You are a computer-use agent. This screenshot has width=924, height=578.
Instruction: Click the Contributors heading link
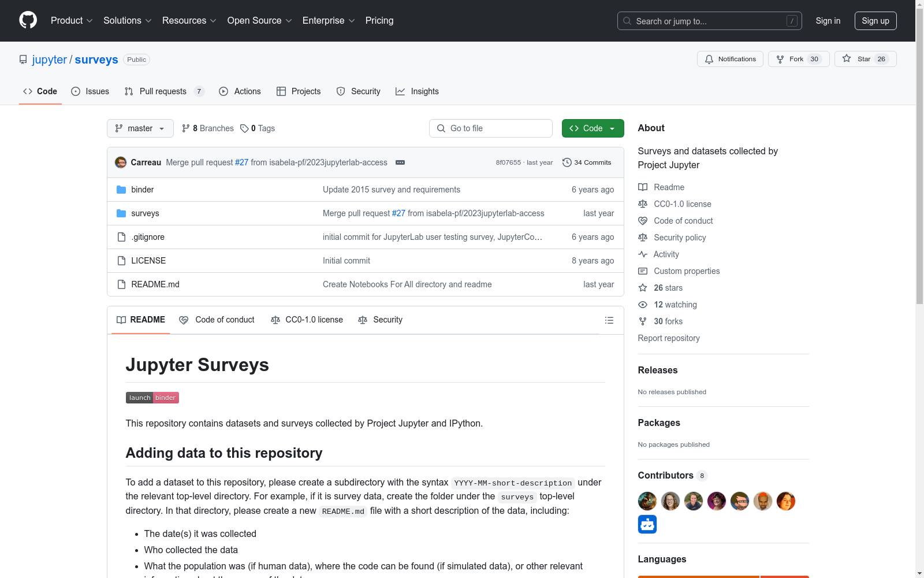666,475
